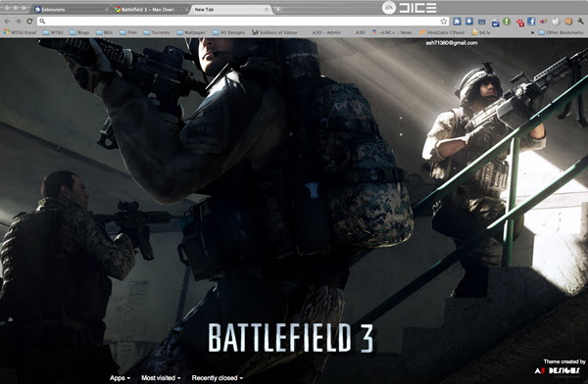Open the Facebook extension icon
Screen dimensions: 588x384
531,22
